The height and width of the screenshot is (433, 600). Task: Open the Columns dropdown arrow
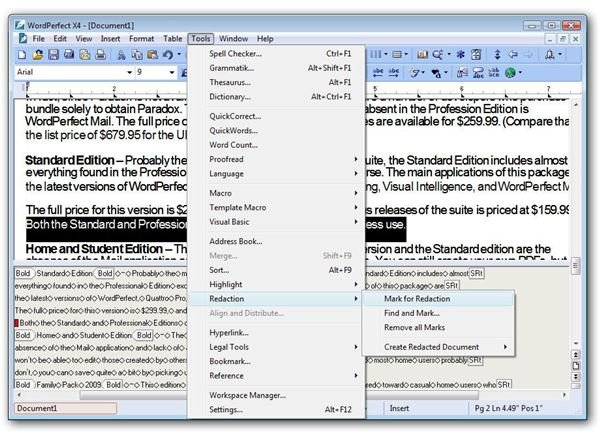[386, 54]
